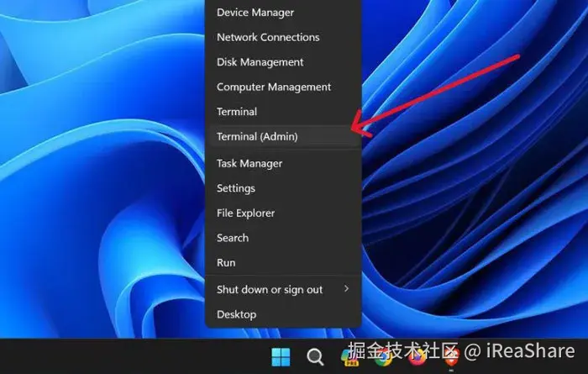Expand the Shut down or sign out submenu arrow
The image size is (588, 374).
coord(346,288)
